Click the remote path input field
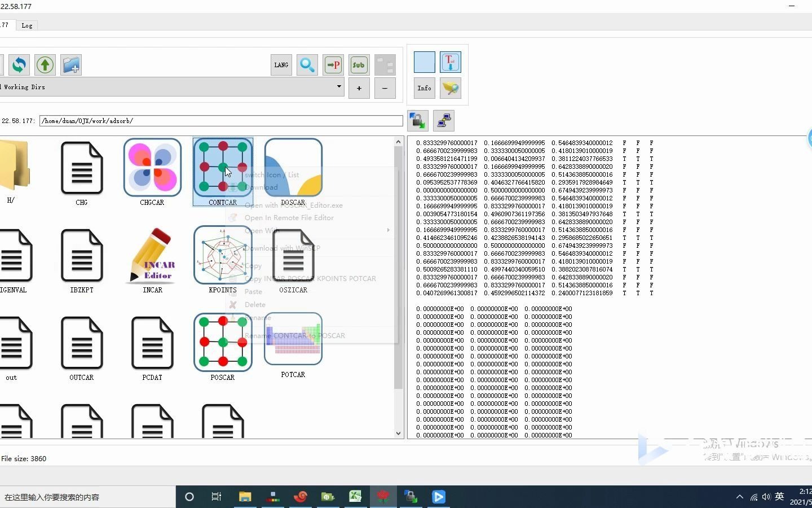The height and width of the screenshot is (508, 812). [221, 121]
